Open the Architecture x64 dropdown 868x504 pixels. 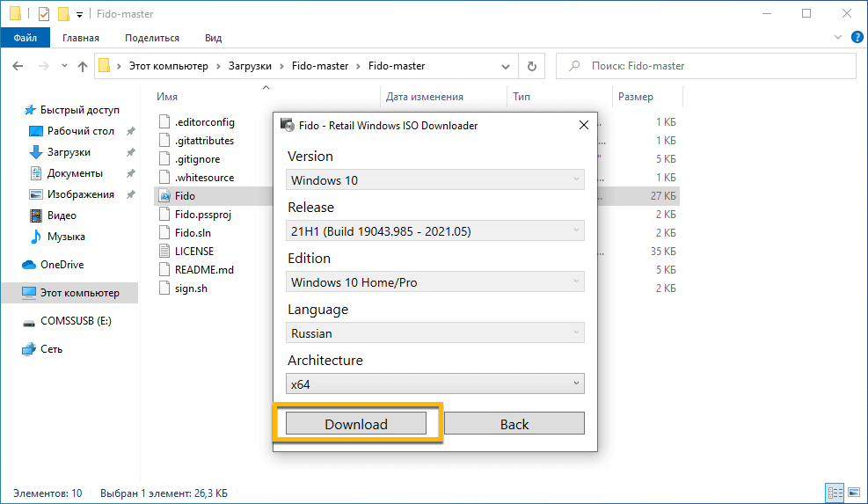tap(435, 383)
